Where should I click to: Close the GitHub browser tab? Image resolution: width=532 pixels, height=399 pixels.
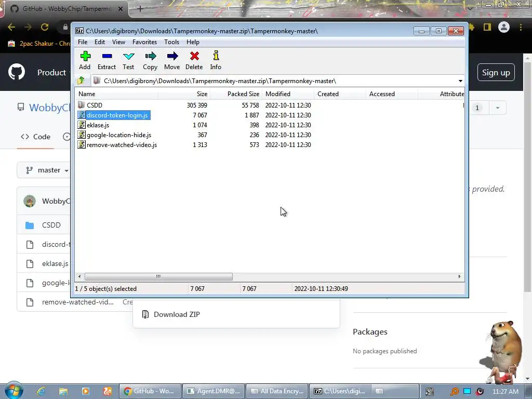tap(121, 9)
